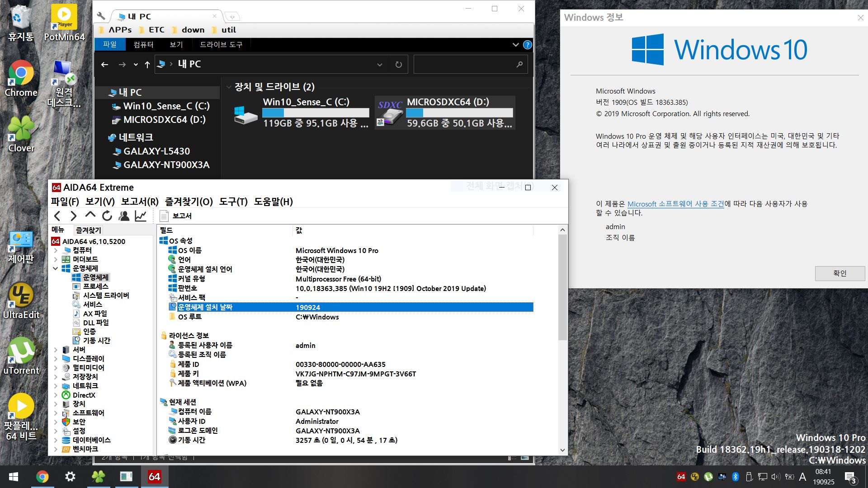Click AIDA64 up-level arrow icon
868x488 pixels.
pyautogui.click(x=90, y=215)
